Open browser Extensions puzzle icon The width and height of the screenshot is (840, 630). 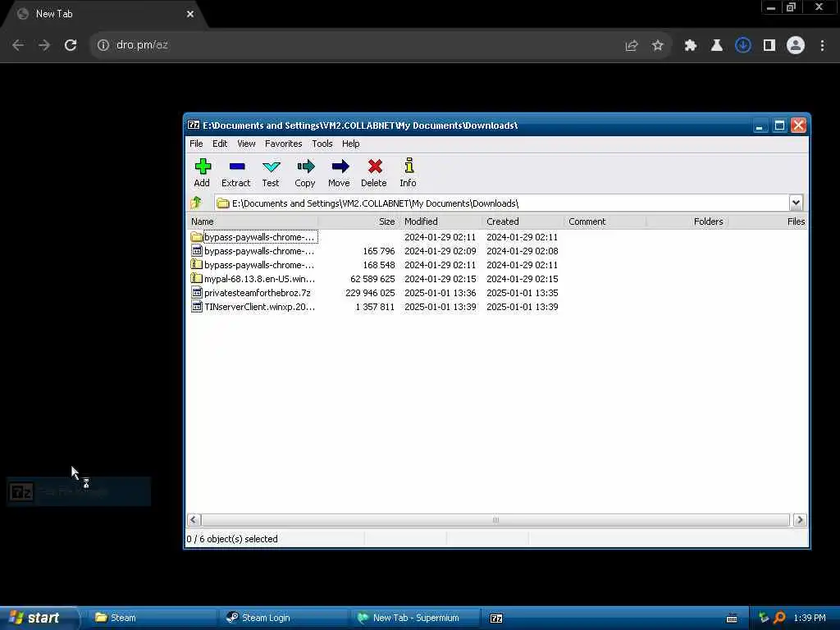[x=691, y=45]
